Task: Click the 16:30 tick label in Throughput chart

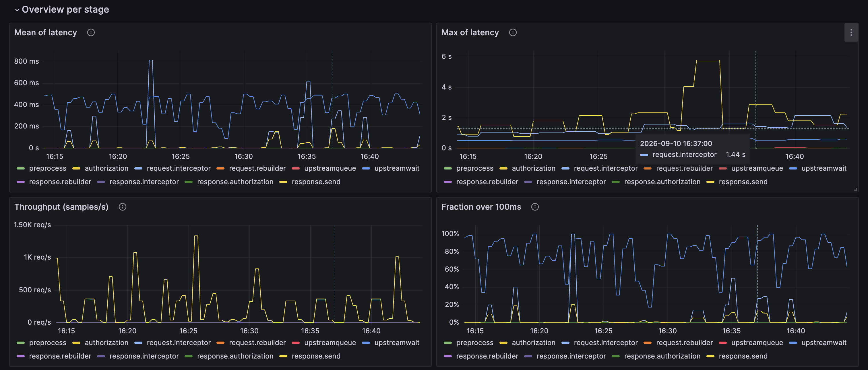Action: (x=249, y=331)
